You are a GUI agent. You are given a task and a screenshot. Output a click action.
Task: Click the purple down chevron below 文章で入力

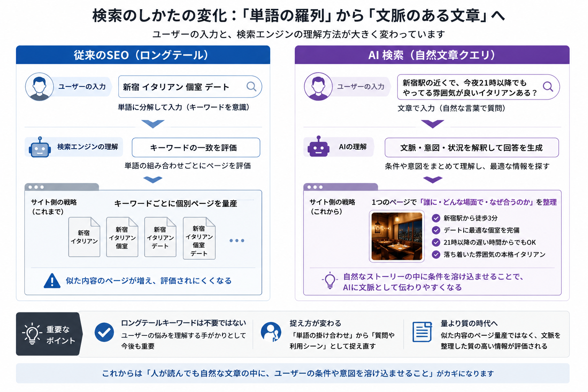(433, 124)
